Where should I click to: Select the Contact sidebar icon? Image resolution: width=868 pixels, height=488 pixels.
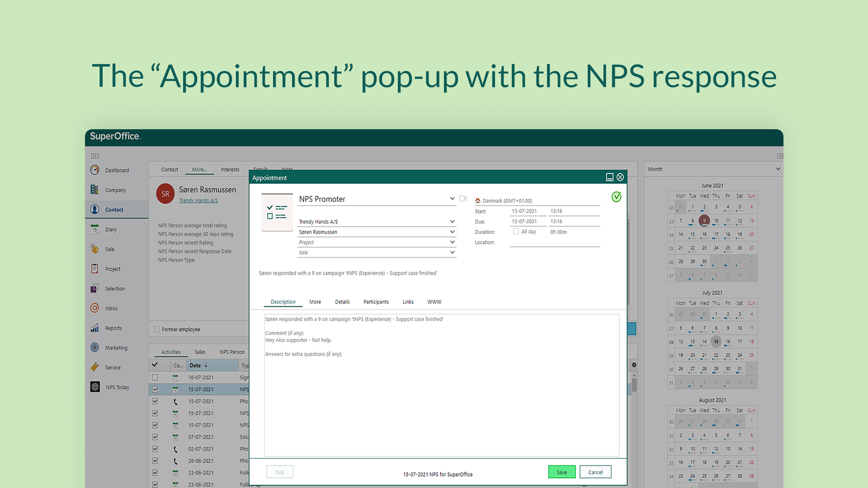(x=94, y=210)
